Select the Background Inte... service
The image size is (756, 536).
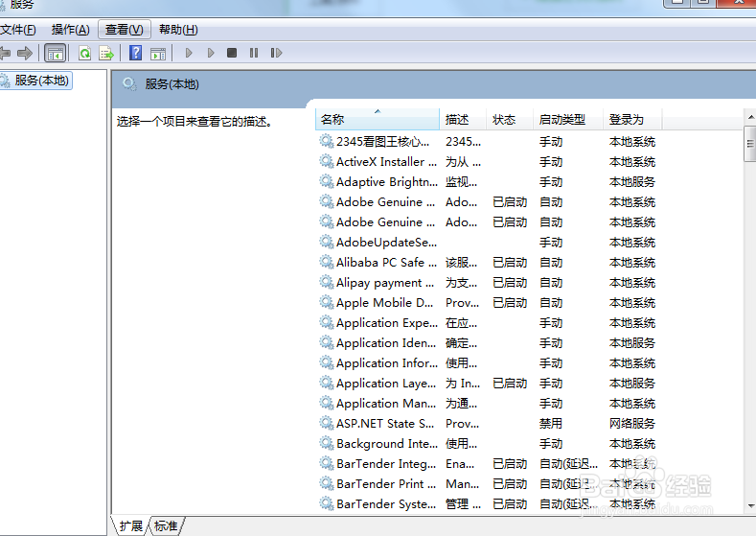(x=487, y=443)
